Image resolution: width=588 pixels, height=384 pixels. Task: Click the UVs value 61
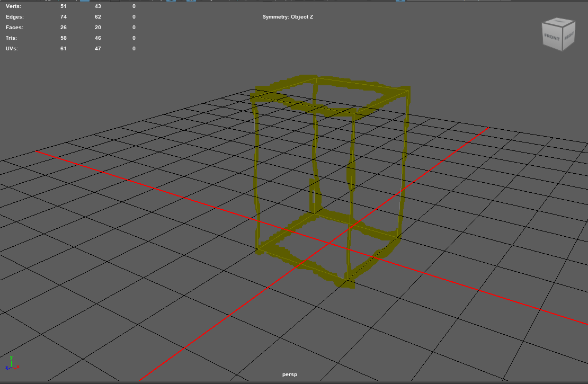64,48
